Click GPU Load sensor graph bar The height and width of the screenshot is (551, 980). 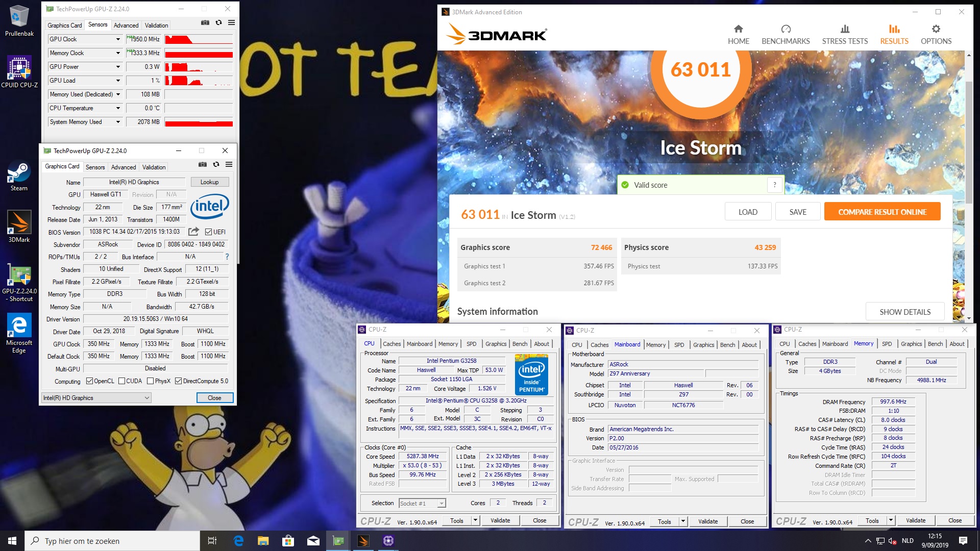(x=199, y=81)
